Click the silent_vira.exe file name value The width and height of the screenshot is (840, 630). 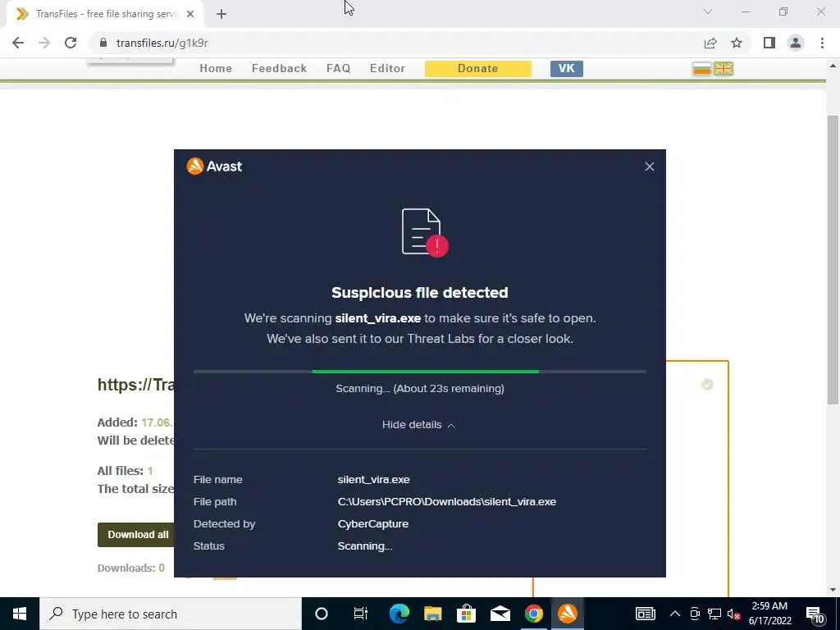[x=373, y=479]
